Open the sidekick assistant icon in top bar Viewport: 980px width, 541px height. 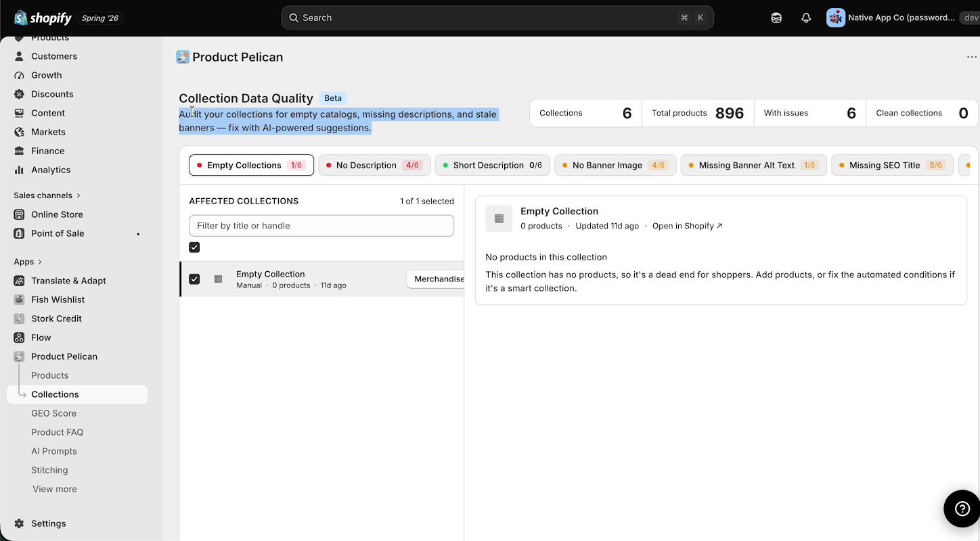(776, 18)
